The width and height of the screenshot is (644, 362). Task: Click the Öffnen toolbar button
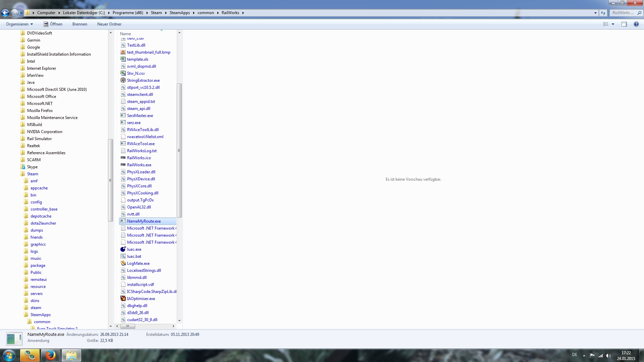tap(53, 24)
